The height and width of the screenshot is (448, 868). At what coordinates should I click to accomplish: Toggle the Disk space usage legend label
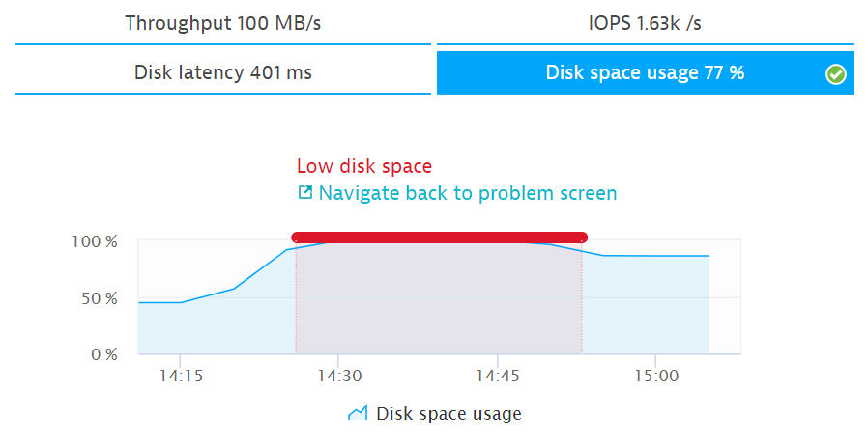coord(448,414)
